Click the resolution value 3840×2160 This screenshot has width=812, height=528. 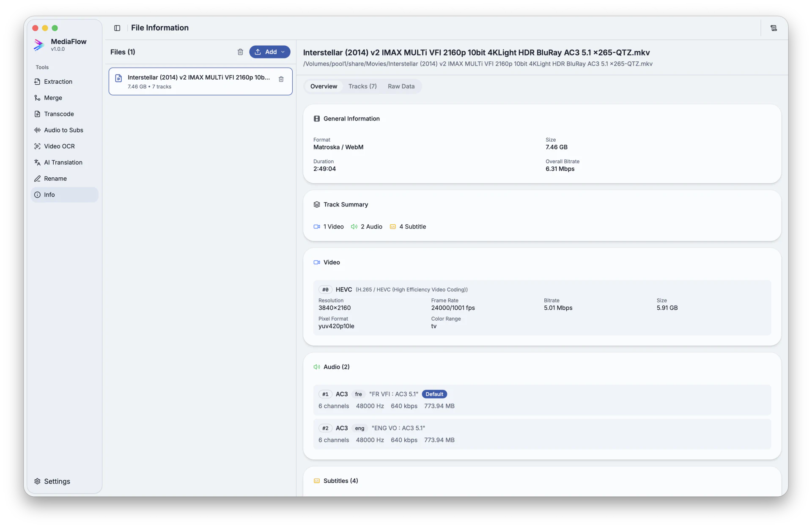point(335,308)
